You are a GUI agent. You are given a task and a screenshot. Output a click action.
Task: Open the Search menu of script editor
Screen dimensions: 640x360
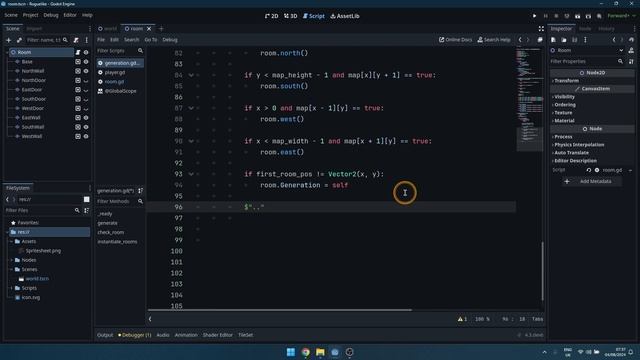tap(131, 40)
